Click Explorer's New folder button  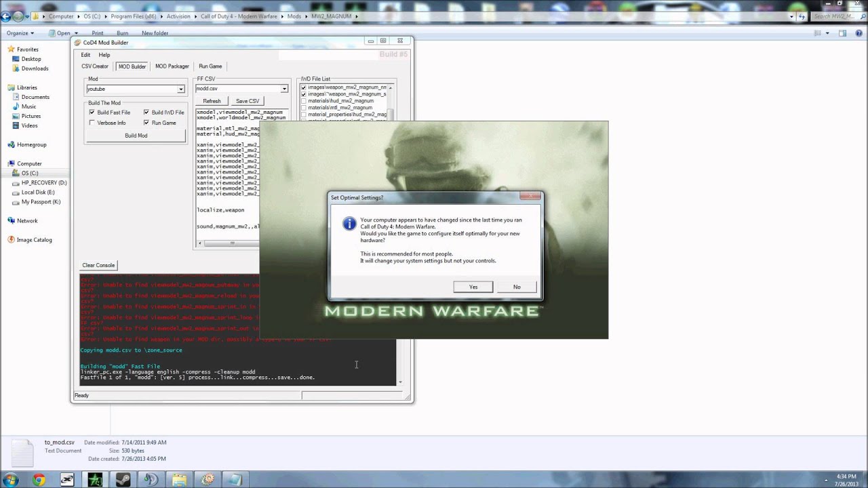click(155, 33)
